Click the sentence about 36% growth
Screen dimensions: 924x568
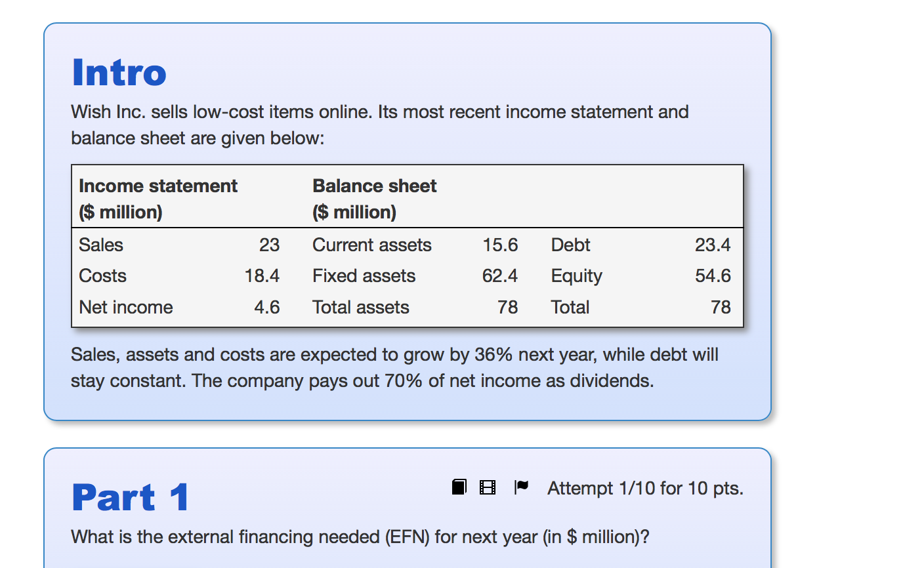point(394,367)
